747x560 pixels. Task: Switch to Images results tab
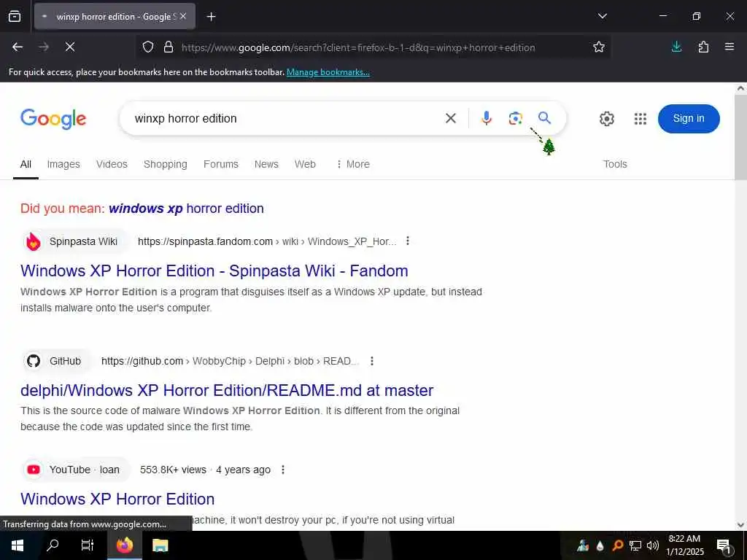[63, 164]
